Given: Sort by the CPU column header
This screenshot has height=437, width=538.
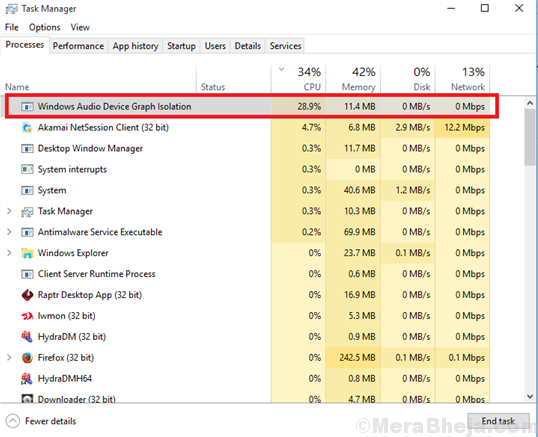Looking at the screenshot, I should coord(299,79).
